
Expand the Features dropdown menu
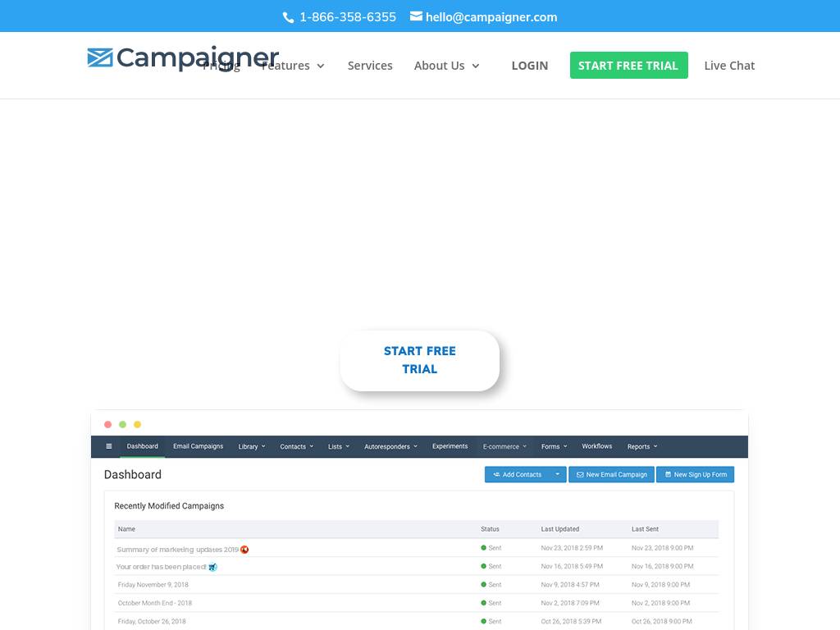[x=293, y=66]
